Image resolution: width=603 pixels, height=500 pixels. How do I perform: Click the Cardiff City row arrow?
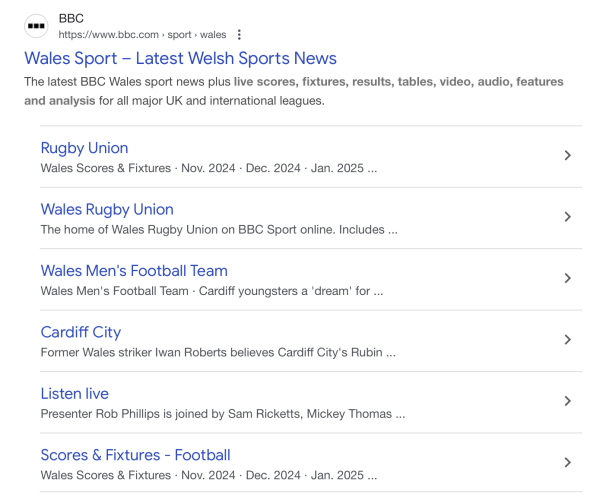(567, 340)
